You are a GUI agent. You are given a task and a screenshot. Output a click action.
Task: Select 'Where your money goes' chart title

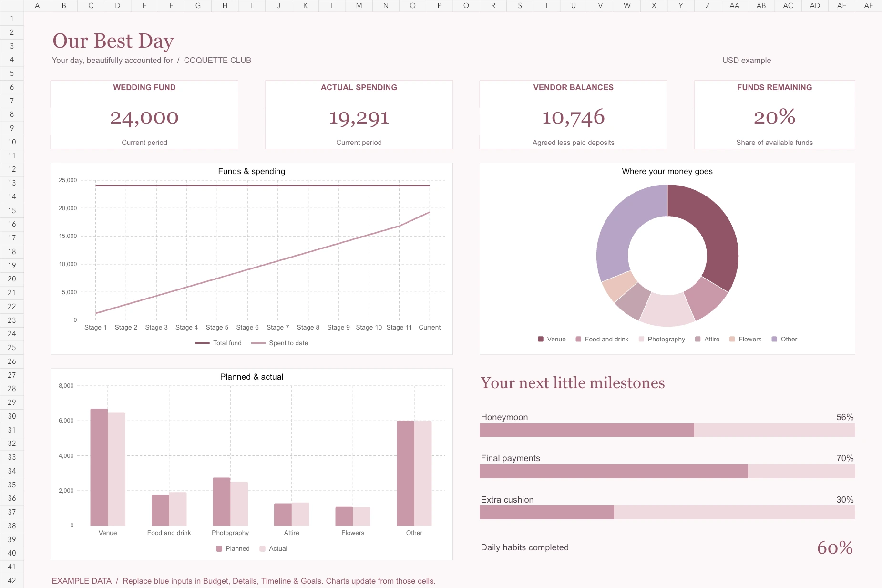click(667, 171)
